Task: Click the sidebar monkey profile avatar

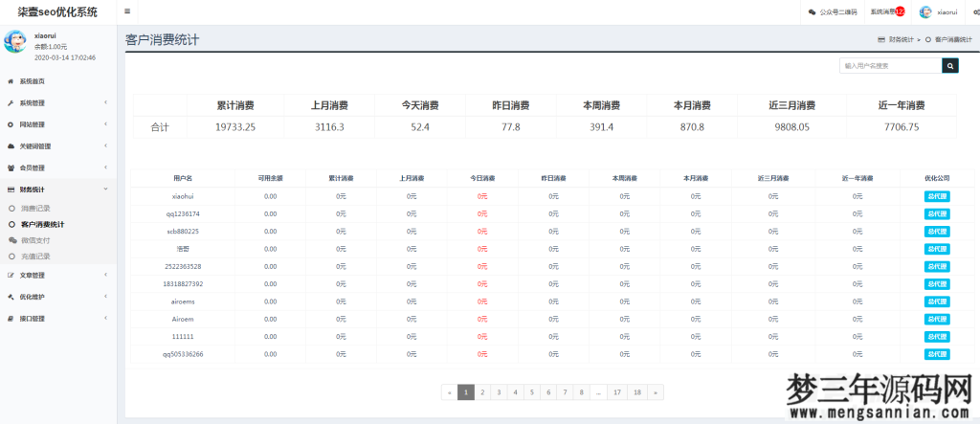Action: (15, 41)
